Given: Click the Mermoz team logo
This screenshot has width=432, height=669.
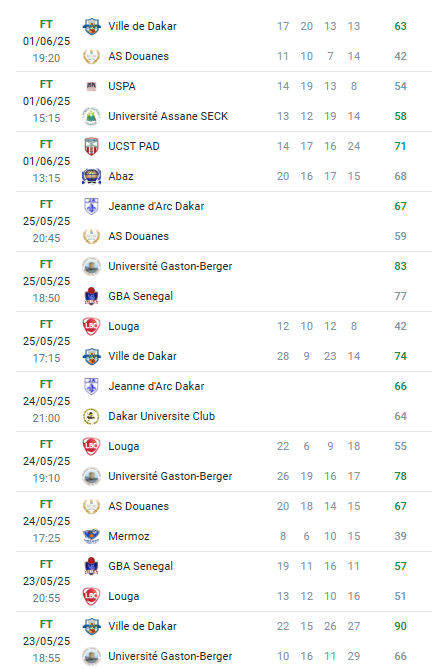Looking at the screenshot, I should pyautogui.click(x=91, y=536).
